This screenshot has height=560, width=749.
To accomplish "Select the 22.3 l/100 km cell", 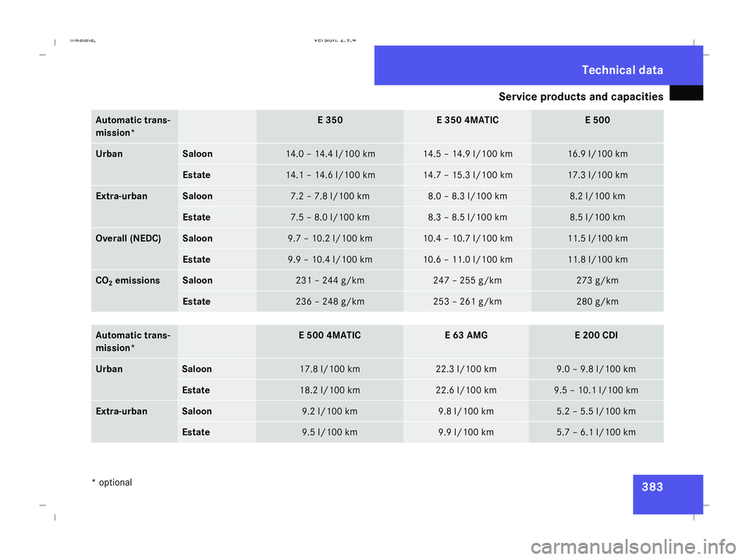I will click(466, 369).
